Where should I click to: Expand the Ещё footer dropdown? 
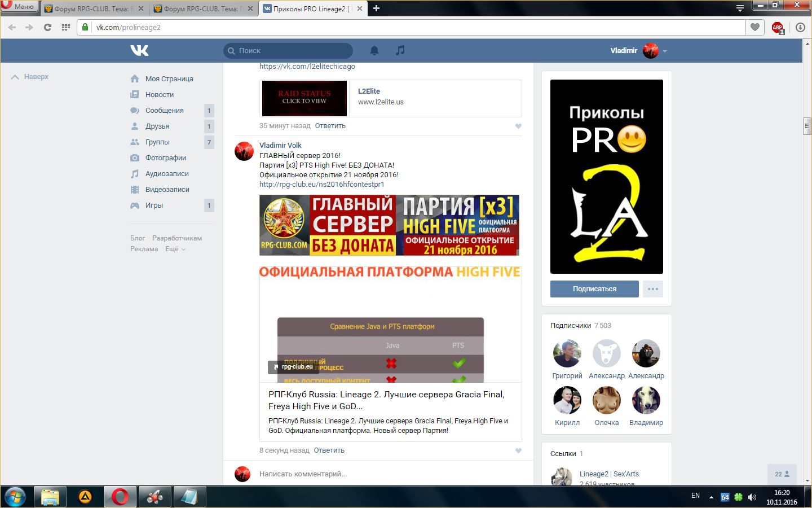(x=175, y=249)
